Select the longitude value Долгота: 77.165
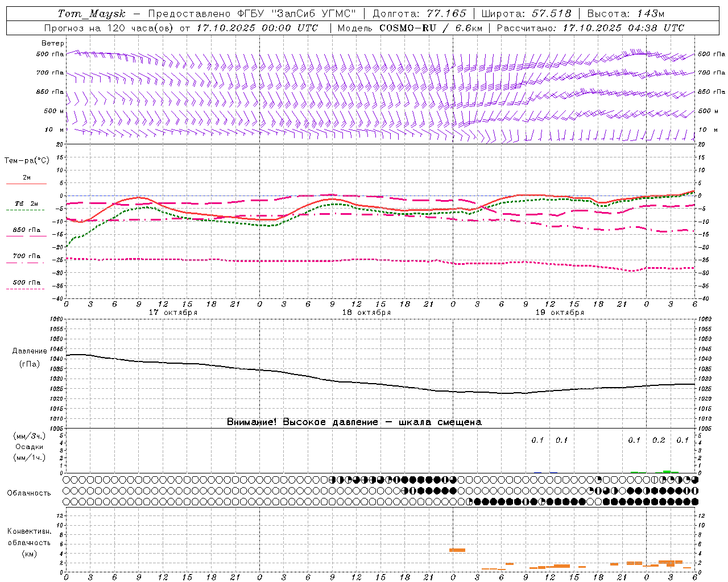 click(419, 14)
